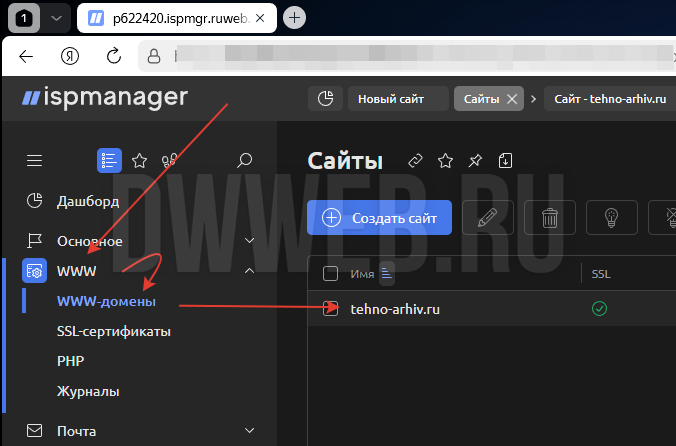Screen dimensions: 676x446
Task: Open the browser tab list dropdown
Action: coord(56,18)
